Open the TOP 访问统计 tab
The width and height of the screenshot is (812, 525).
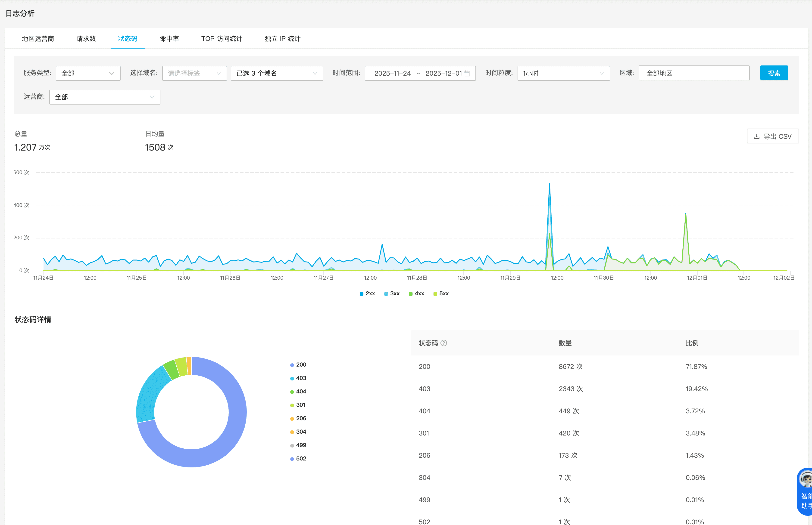[x=222, y=39]
